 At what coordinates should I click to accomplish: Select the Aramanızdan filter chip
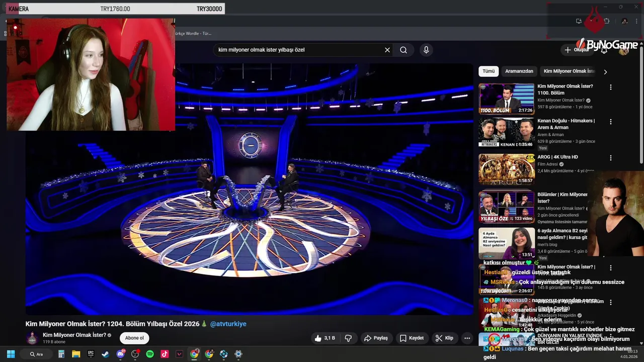click(x=519, y=71)
